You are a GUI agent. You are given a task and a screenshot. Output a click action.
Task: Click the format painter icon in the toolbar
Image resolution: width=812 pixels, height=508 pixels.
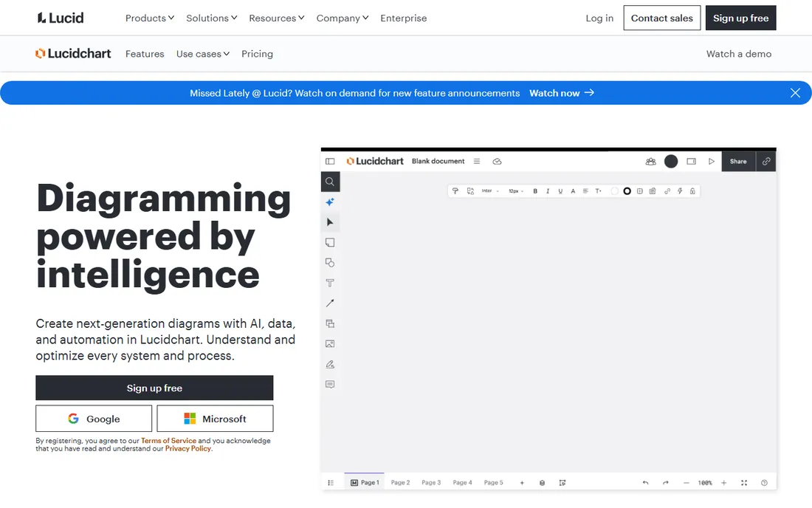455,191
